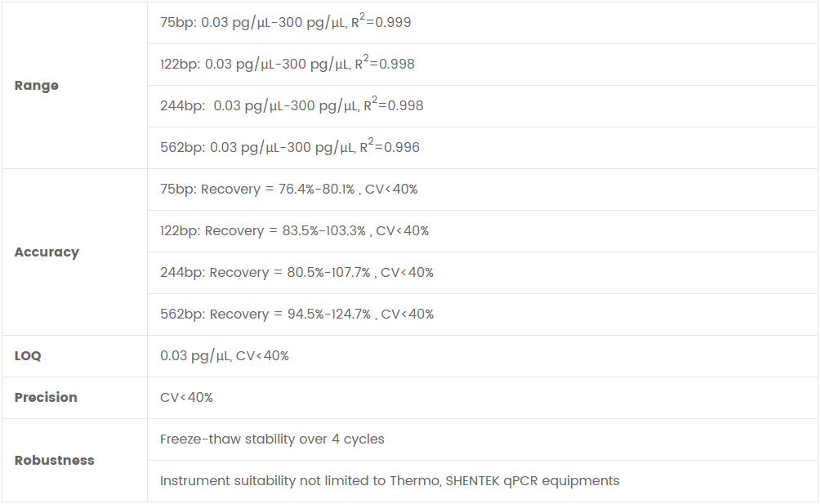Select the 75bp label in Range section

click(176, 23)
